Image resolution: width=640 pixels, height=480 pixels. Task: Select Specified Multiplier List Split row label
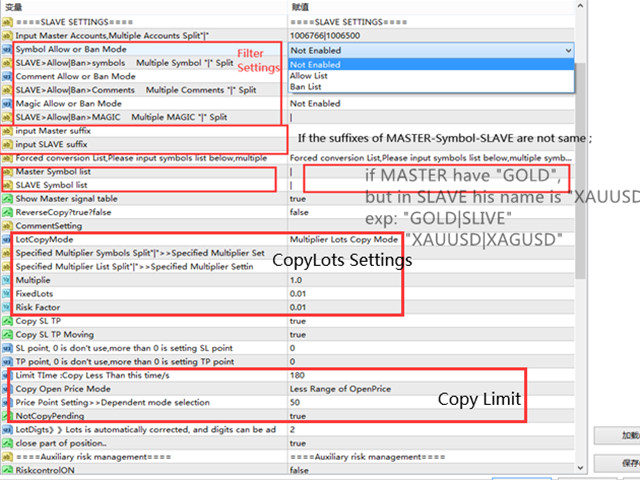(x=134, y=267)
